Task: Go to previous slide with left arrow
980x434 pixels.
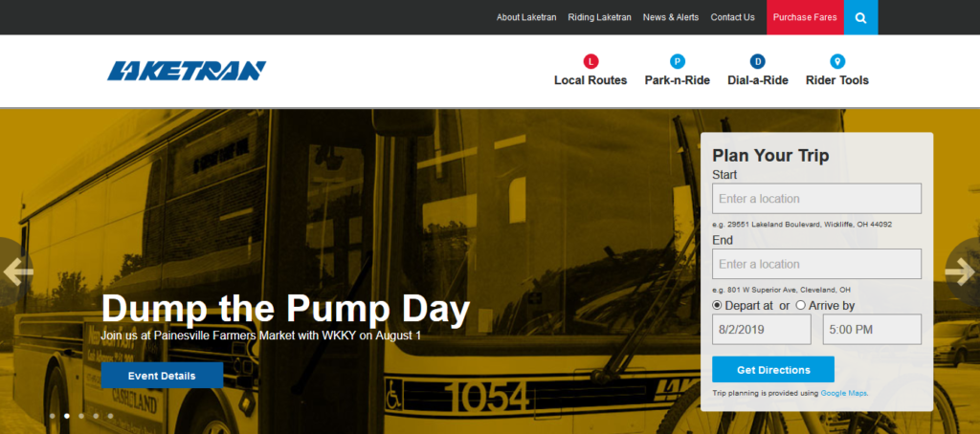Action: [17, 271]
